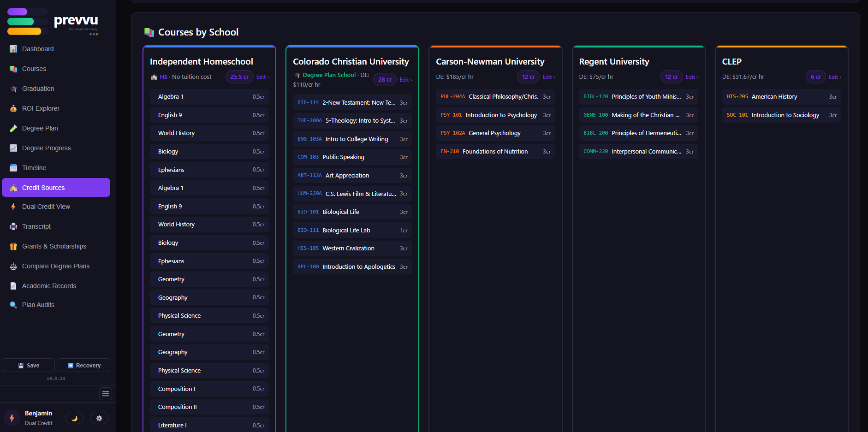This screenshot has width=868, height=432.
Task: Open Edit for CLEP
Action: click(834, 77)
